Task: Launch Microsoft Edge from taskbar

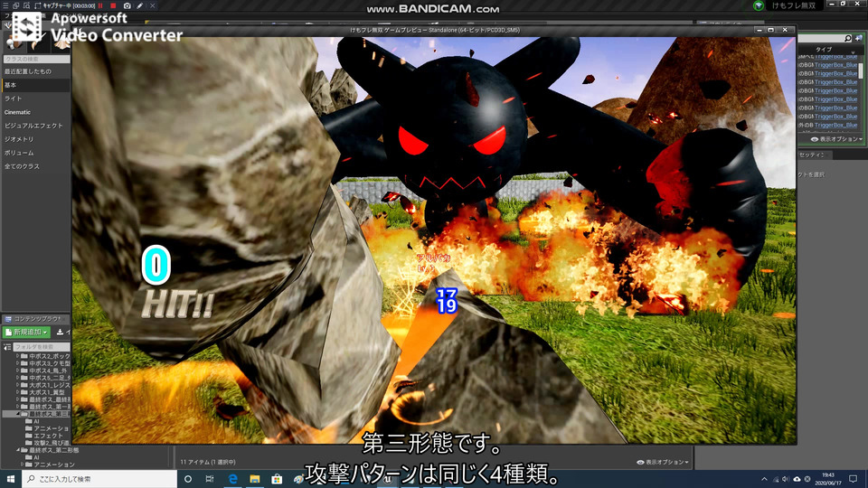Action: coord(232,479)
